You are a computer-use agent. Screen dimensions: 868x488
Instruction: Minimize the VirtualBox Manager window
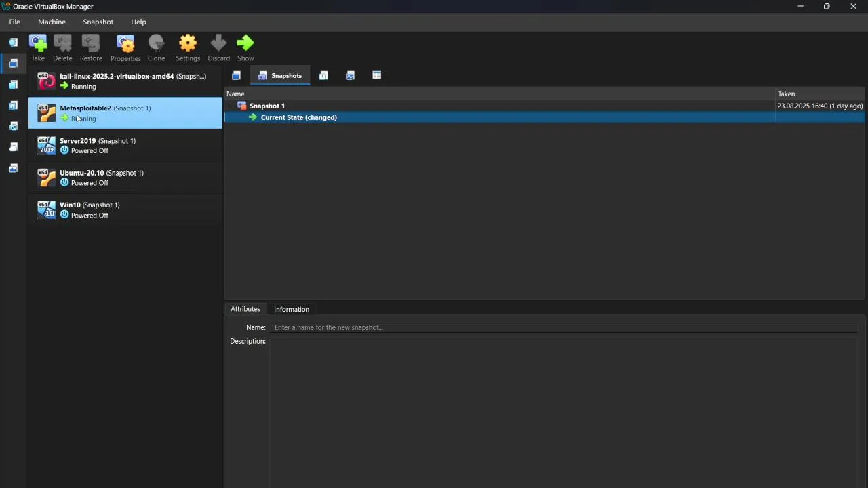tap(800, 7)
